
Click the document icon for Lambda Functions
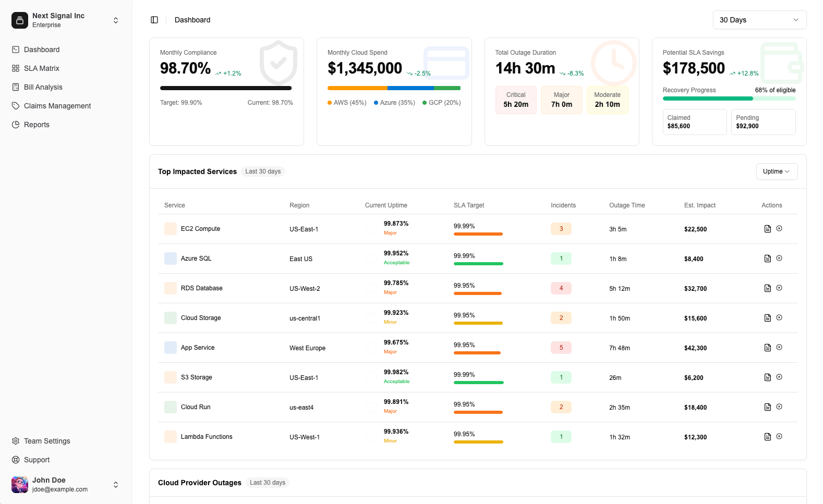tap(767, 437)
